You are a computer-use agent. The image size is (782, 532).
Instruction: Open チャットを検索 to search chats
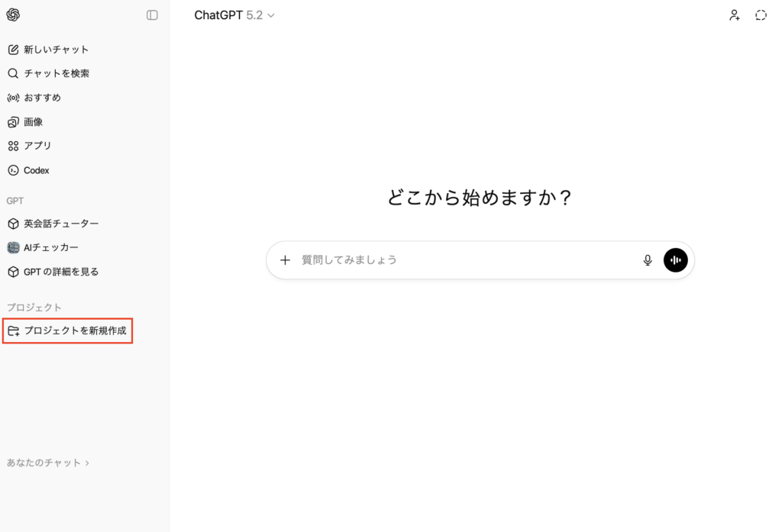click(x=56, y=73)
